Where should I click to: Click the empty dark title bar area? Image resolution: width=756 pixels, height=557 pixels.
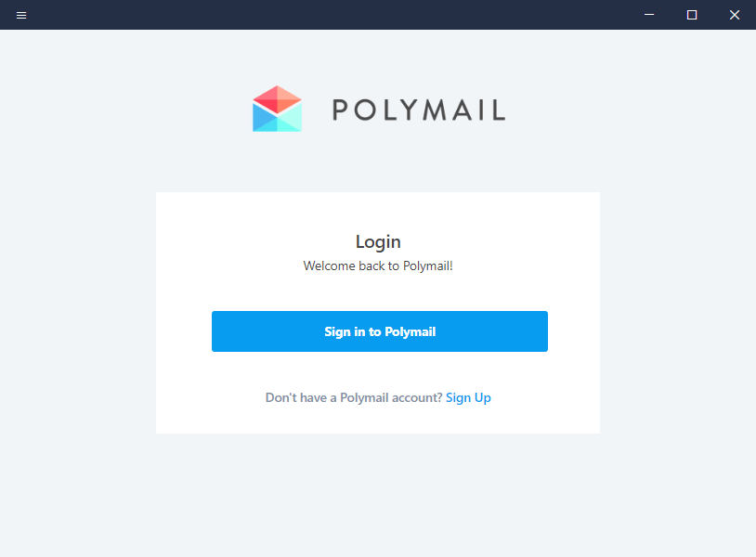point(325,15)
